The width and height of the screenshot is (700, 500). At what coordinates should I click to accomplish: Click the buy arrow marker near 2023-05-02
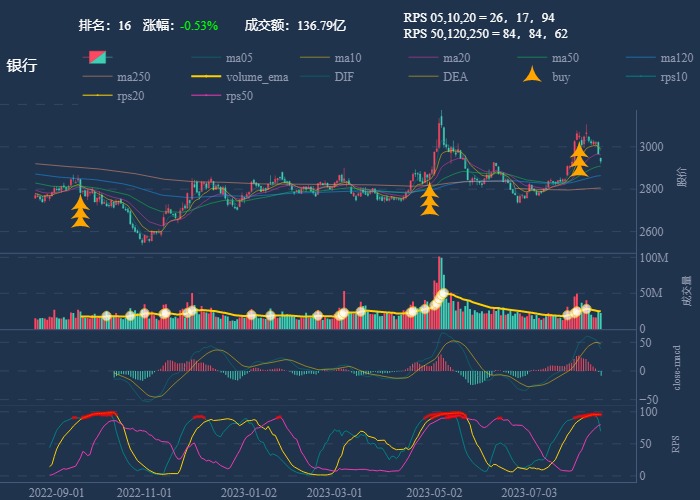pos(429,201)
